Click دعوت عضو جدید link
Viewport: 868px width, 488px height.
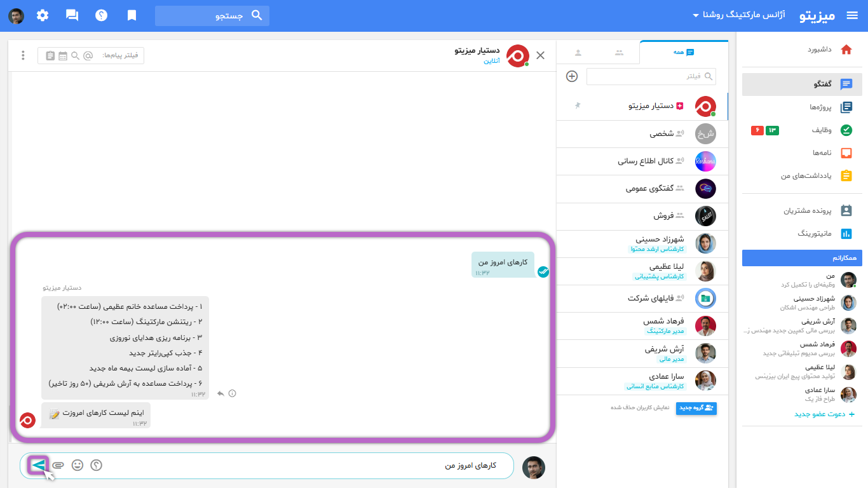(x=824, y=414)
